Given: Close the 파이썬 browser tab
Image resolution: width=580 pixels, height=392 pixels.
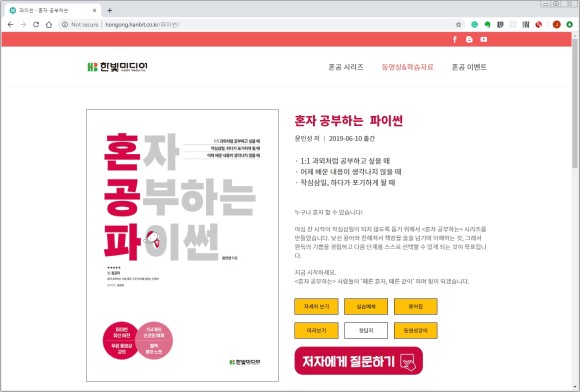Looking at the screenshot, I should click(94, 10).
